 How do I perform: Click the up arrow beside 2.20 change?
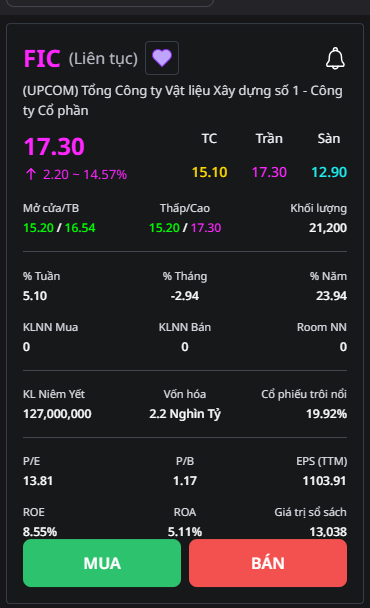point(31,174)
